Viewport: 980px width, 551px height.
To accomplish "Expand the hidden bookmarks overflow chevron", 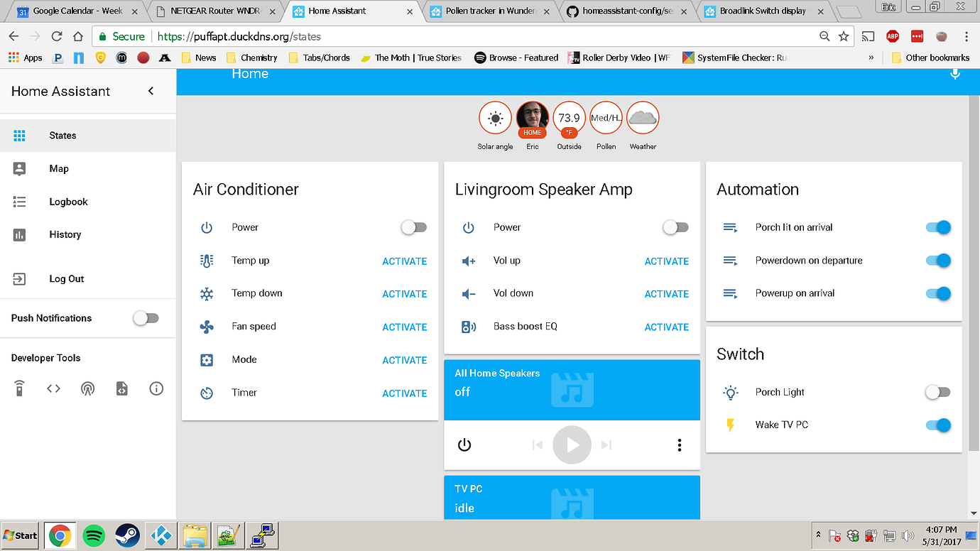I will pyautogui.click(x=871, y=58).
